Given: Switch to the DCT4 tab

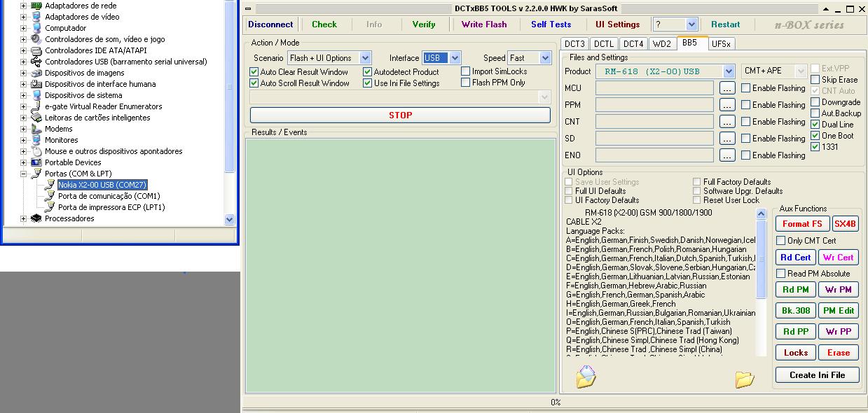Looking at the screenshot, I should (x=633, y=44).
